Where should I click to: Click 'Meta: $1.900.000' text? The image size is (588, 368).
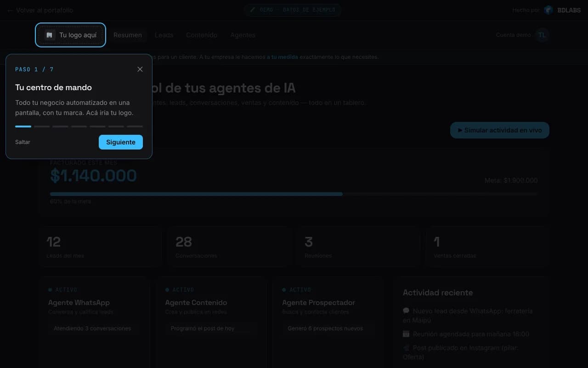pyautogui.click(x=511, y=180)
